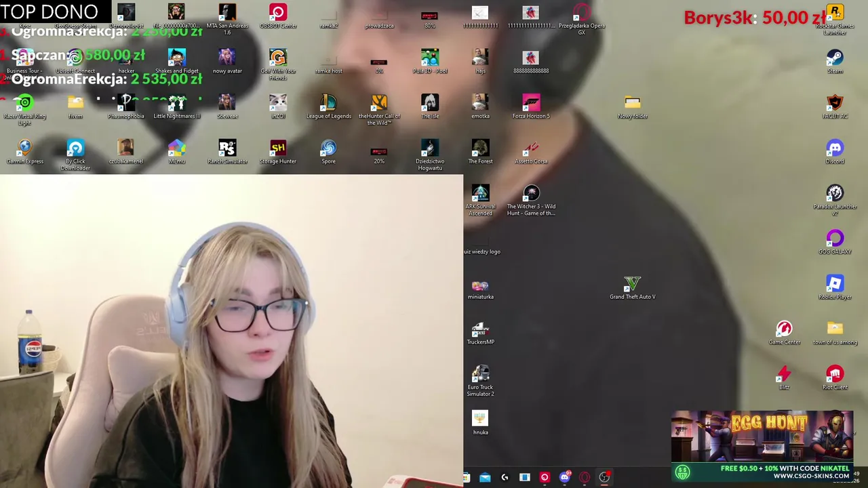This screenshot has width=868, height=488.
Task: Switch to Discord in taskbar
Action: [564, 478]
